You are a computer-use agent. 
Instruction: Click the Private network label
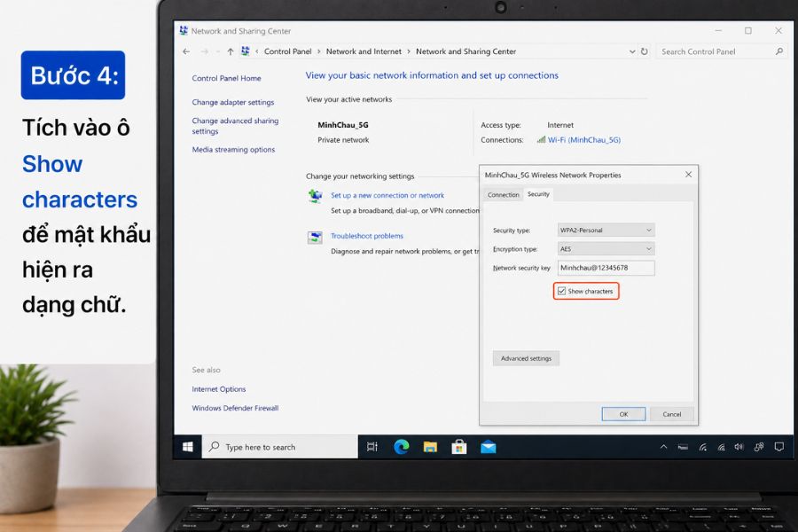click(x=343, y=139)
